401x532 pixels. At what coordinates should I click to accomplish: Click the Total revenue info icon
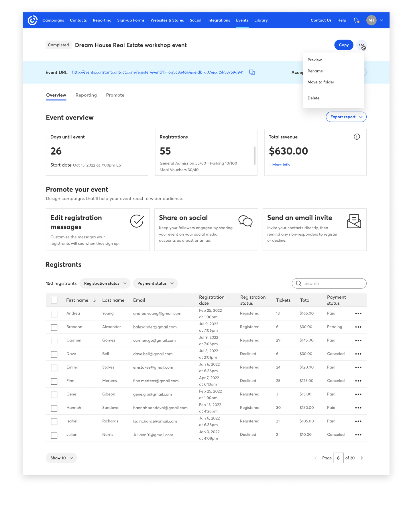tap(357, 137)
